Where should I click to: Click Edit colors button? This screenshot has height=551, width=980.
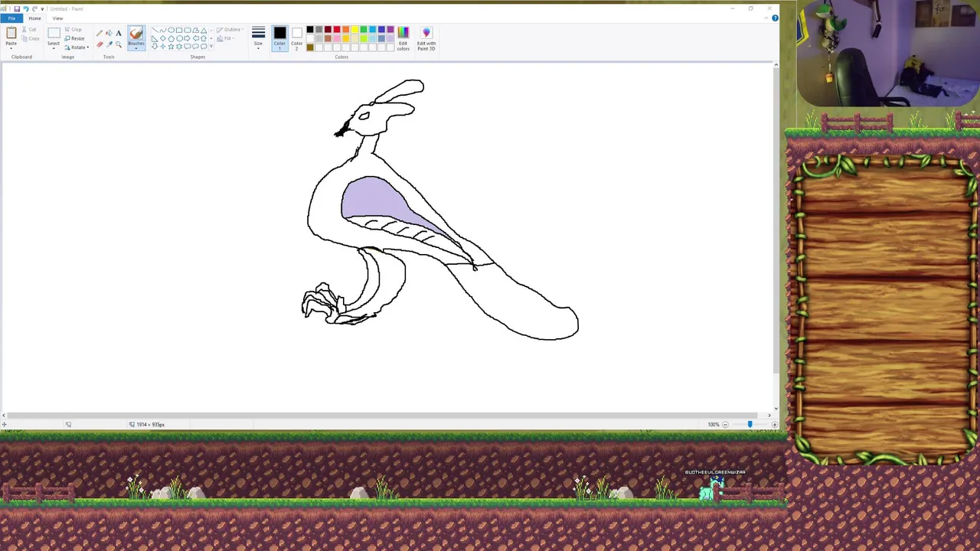[x=403, y=38]
